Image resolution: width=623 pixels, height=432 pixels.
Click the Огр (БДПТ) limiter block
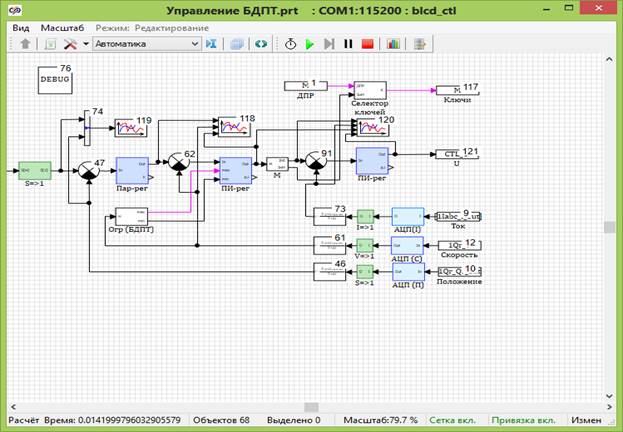pyautogui.click(x=130, y=216)
